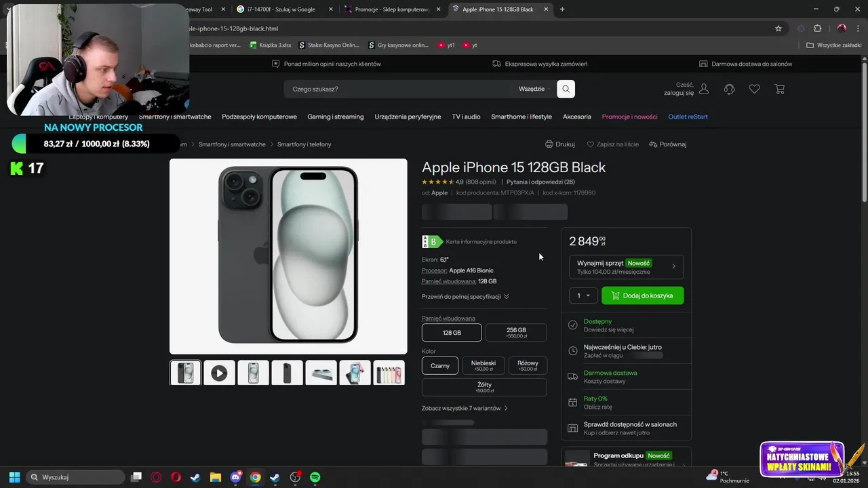The height and width of the screenshot is (488, 868).
Task: Select 256 GB memory option
Action: point(516,333)
